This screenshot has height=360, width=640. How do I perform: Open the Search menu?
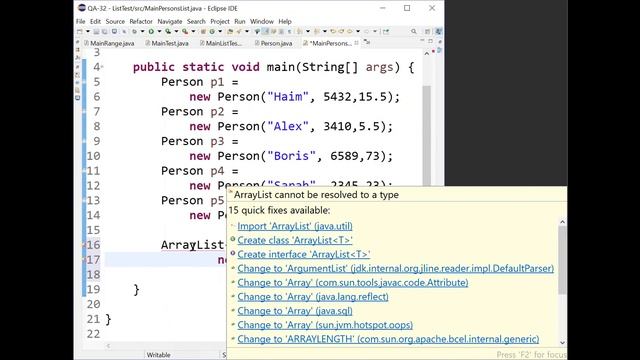(x=196, y=21)
